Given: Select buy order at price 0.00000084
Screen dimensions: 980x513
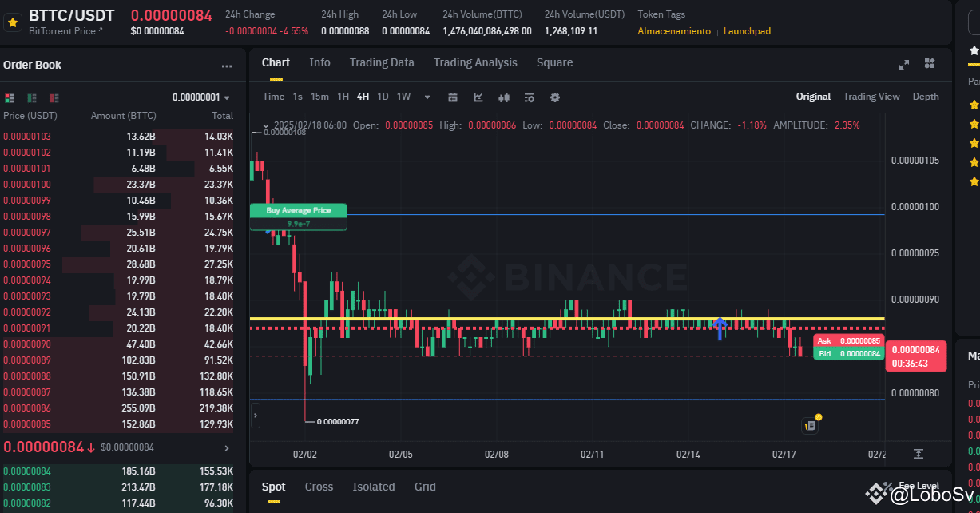Looking at the screenshot, I should point(120,472).
